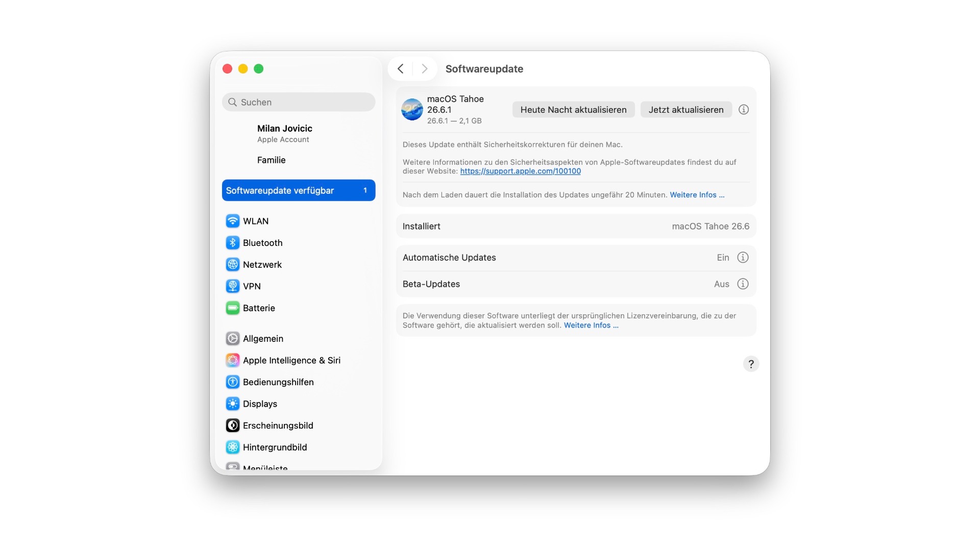Screen dimensions: 980x551
Task: Select Bluetooth label in sidebar
Action: click(262, 243)
